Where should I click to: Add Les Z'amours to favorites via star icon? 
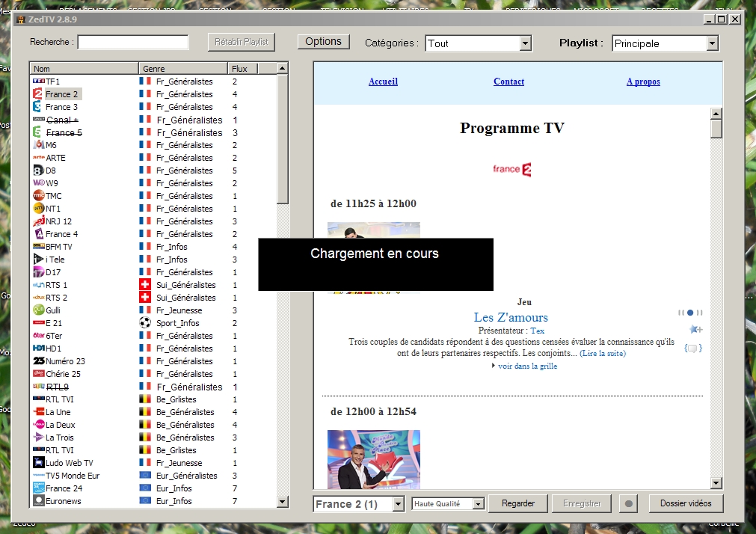(x=695, y=329)
